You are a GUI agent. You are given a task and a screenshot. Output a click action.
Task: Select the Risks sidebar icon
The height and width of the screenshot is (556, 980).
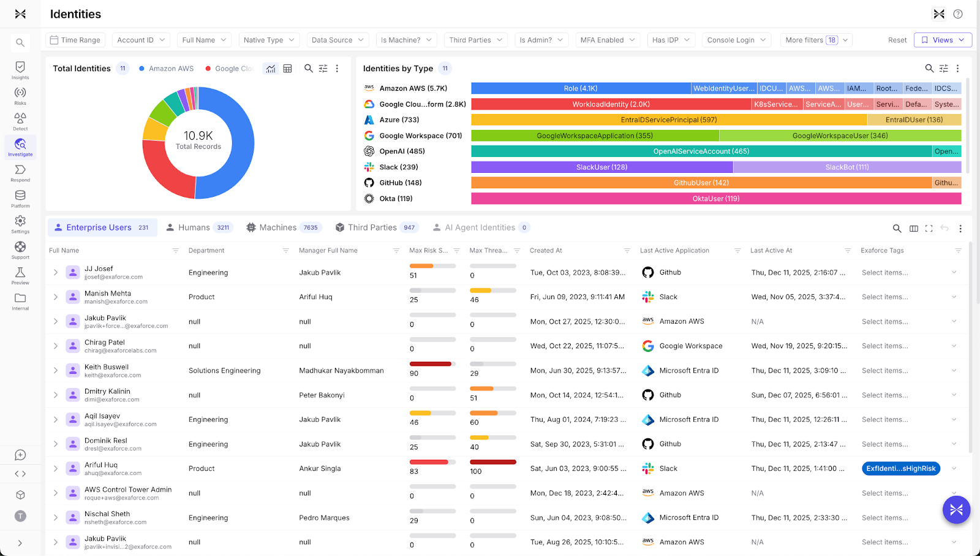(x=20, y=94)
